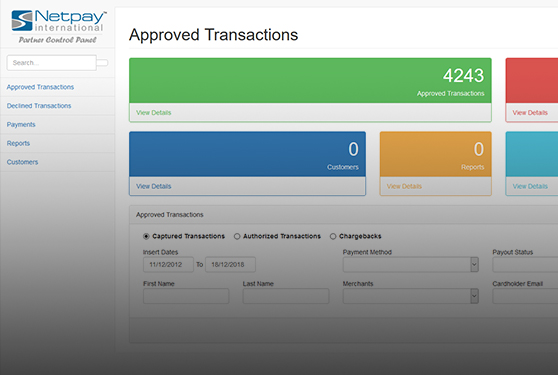Open Reports in sidebar menu

click(x=18, y=143)
